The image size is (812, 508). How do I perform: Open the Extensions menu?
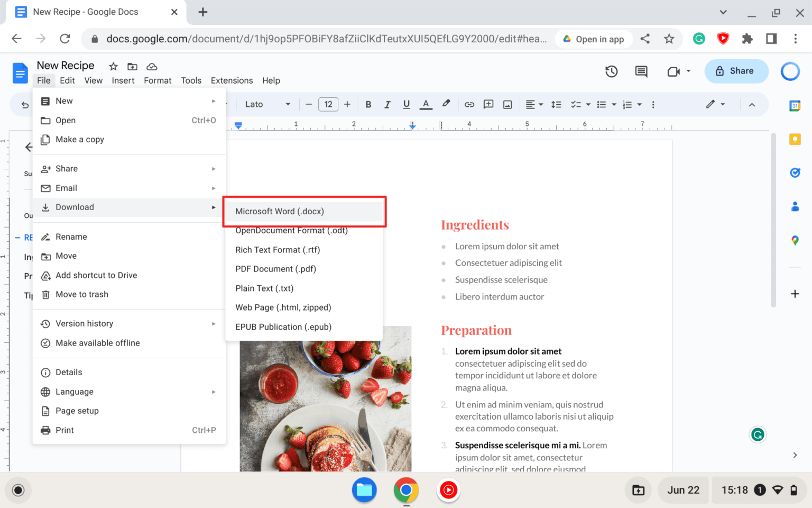[232, 80]
